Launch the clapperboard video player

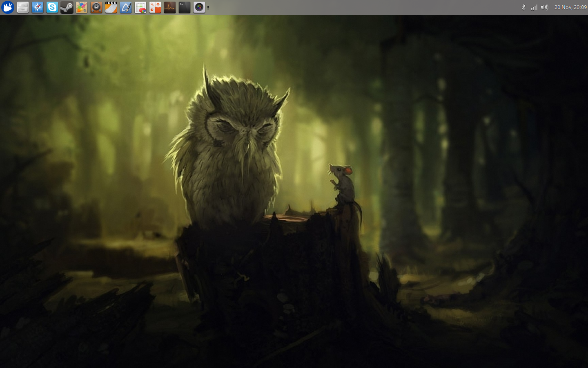(x=111, y=7)
